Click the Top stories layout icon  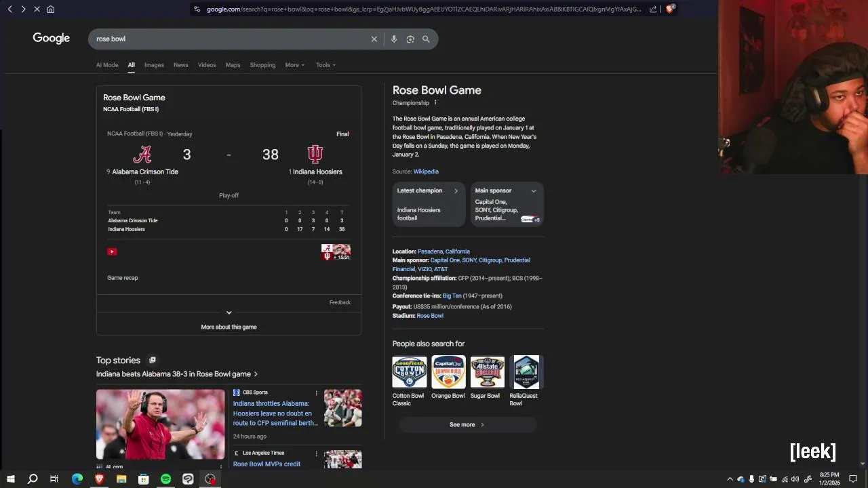152,360
